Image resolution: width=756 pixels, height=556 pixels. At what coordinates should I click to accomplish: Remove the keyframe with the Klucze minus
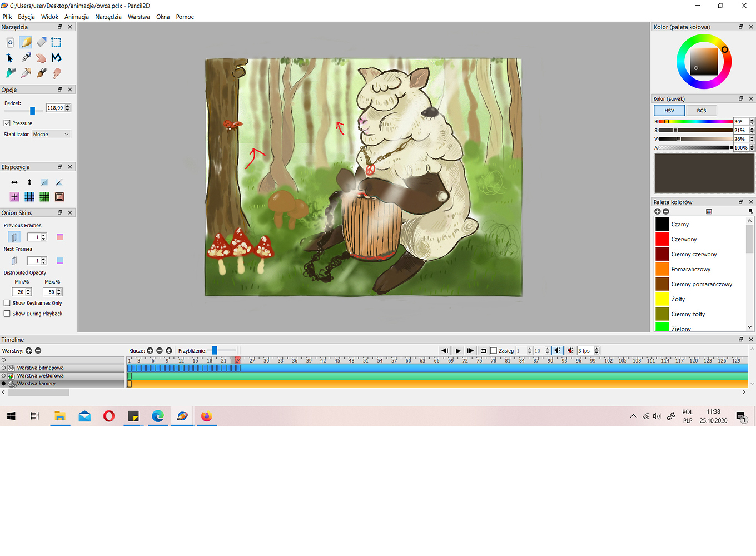click(x=160, y=350)
